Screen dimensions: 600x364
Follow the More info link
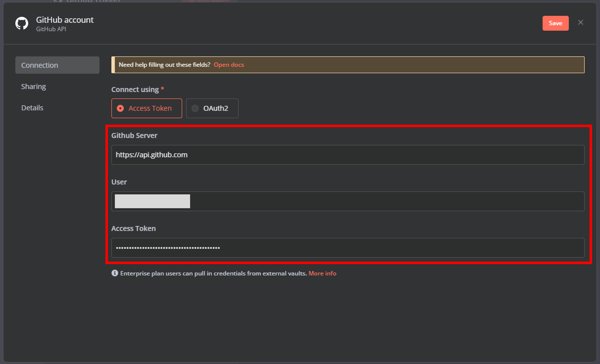click(322, 273)
